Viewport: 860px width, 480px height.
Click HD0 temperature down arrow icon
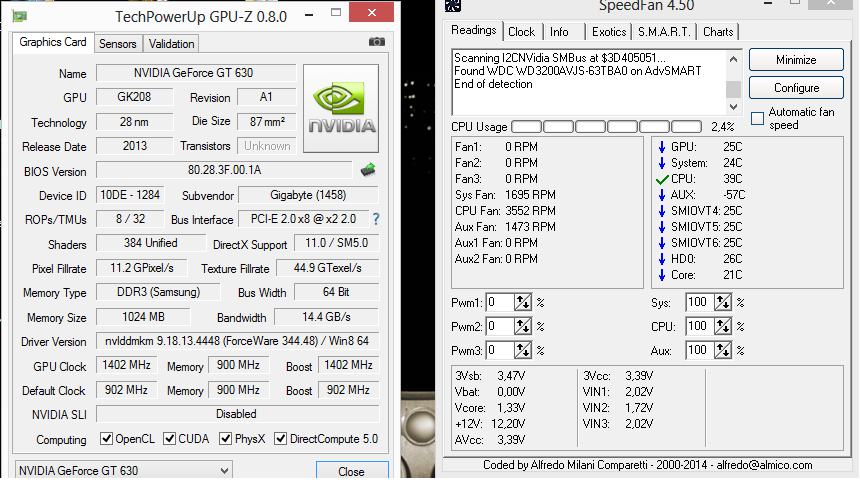click(661, 258)
